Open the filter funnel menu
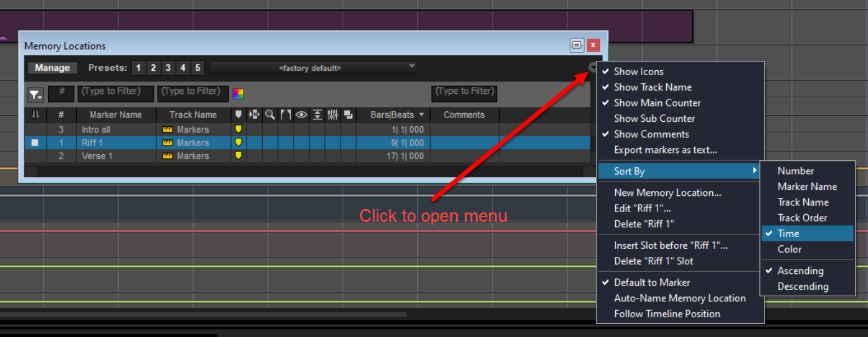Image resolution: width=868 pixels, height=337 pixels. [36, 95]
